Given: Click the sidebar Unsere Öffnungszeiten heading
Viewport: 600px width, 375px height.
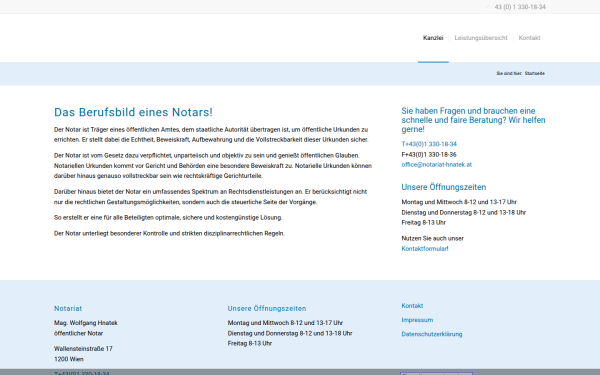Looking at the screenshot, I should pos(443,187).
